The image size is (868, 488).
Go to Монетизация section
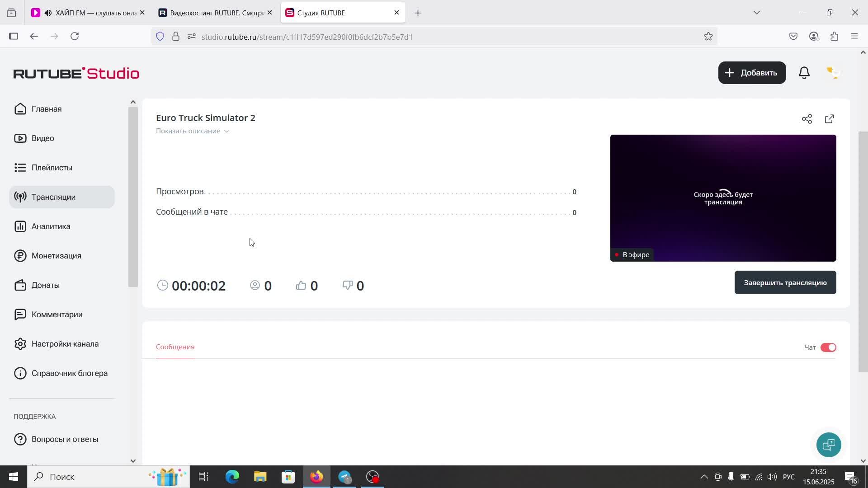point(56,256)
